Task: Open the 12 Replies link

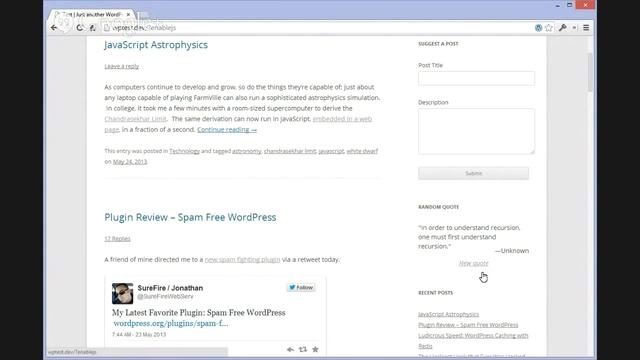Action: tap(117, 239)
